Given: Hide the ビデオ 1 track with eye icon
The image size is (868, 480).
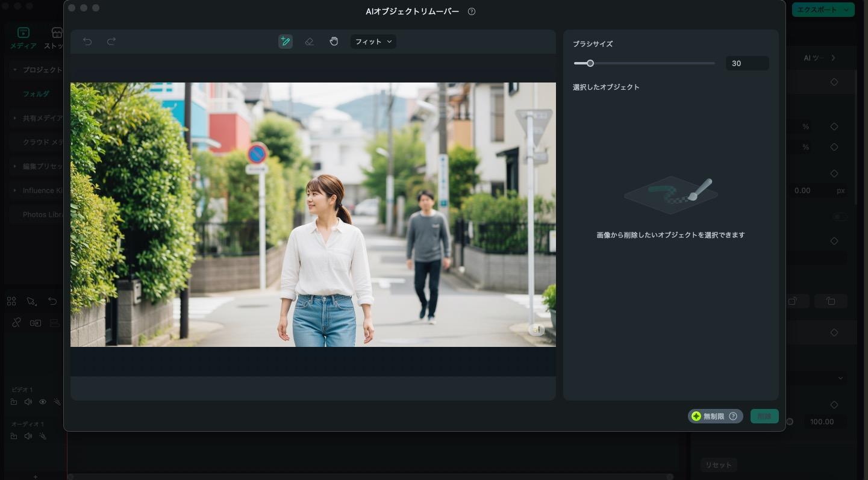Looking at the screenshot, I should 43,402.
